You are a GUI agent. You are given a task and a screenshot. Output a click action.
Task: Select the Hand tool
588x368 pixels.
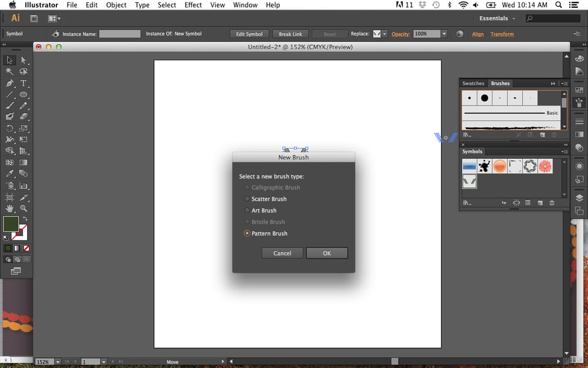pos(9,208)
